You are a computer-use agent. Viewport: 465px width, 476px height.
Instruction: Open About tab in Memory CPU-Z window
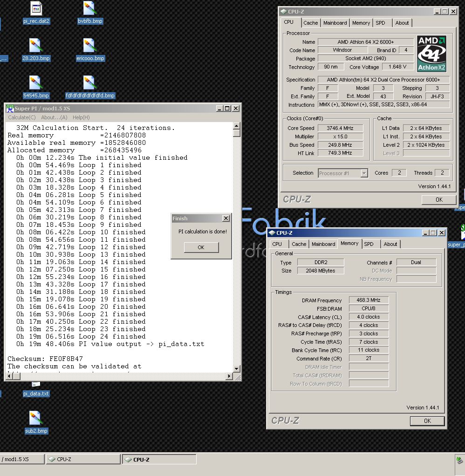coord(390,244)
